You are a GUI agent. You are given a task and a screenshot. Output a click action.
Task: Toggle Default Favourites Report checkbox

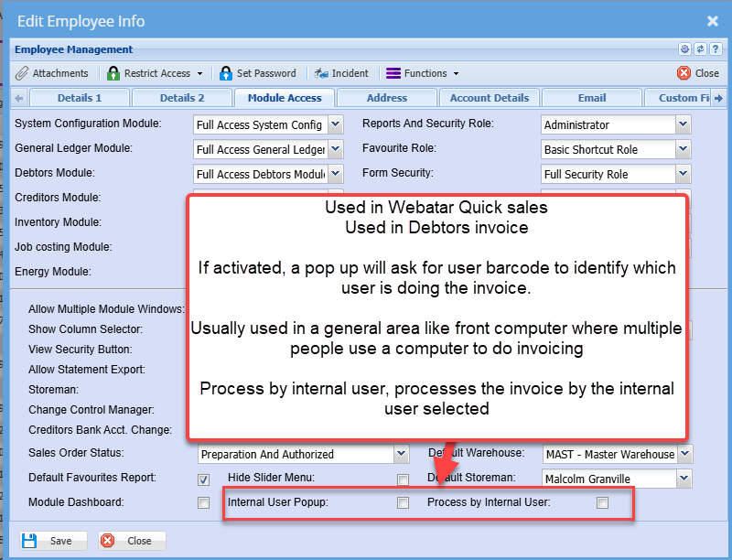203,479
